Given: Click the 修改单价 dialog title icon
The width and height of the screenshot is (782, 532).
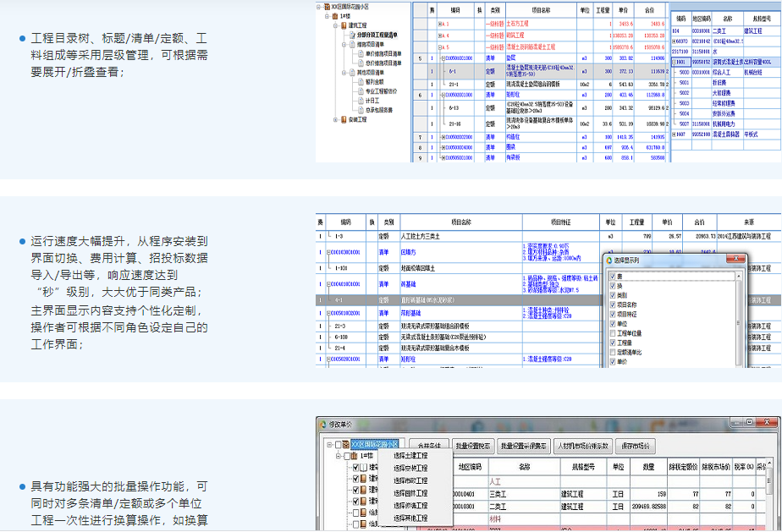Looking at the screenshot, I should pyautogui.click(x=322, y=424).
